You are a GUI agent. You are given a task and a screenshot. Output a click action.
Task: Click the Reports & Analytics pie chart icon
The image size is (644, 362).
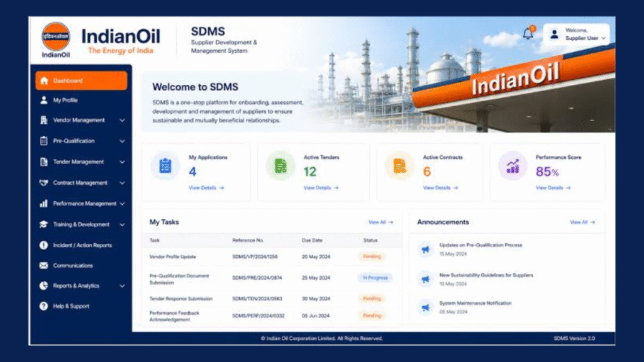(x=43, y=286)
